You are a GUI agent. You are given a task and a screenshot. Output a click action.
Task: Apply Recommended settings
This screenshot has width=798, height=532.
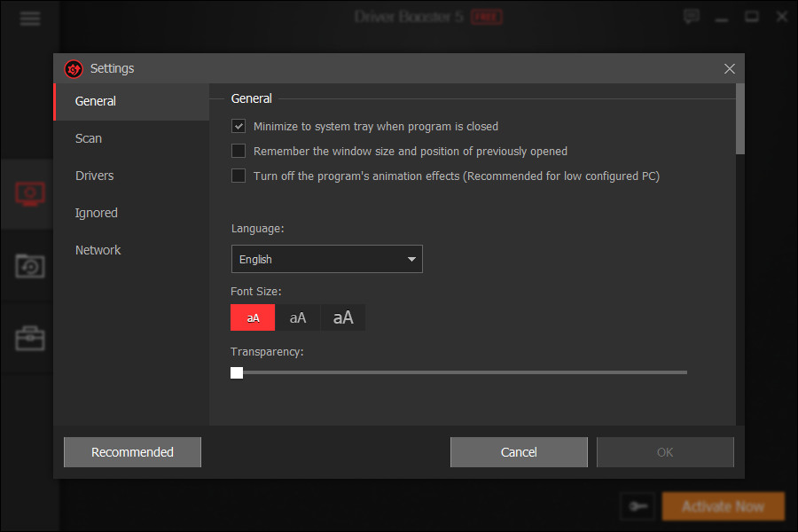coord(131,451)
